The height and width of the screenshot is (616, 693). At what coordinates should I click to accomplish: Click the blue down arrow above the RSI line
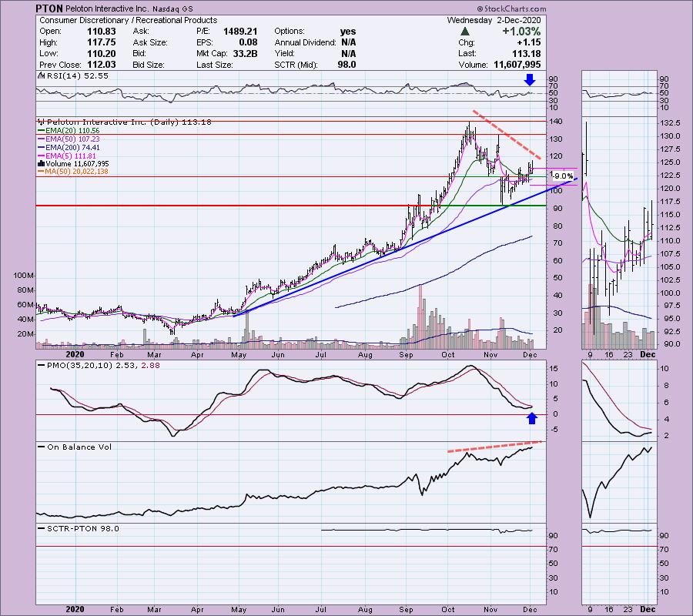[x=530, y=79]
